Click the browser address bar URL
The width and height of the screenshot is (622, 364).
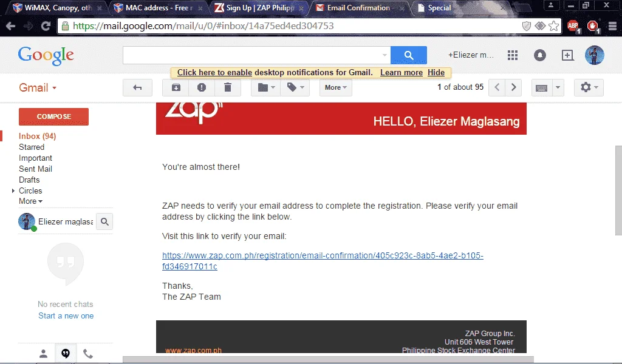(x=203, y=26)
